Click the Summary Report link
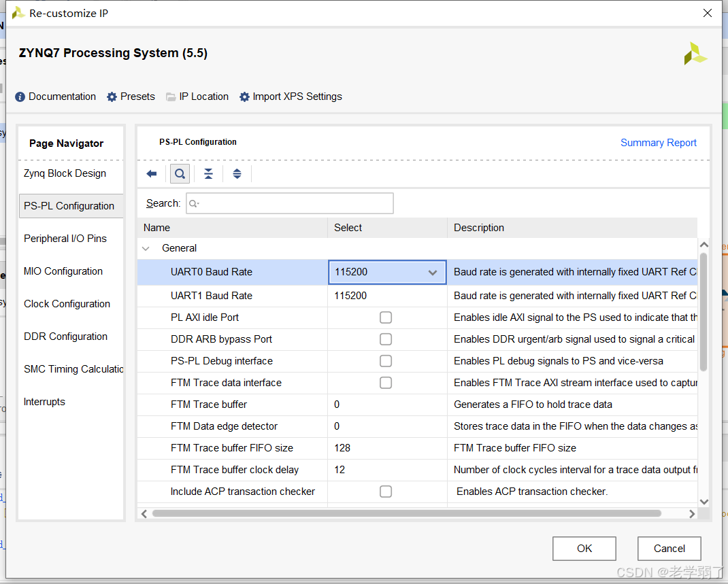Image resolution: width=728 pixels, height=584 pixels. pos(659,143)
